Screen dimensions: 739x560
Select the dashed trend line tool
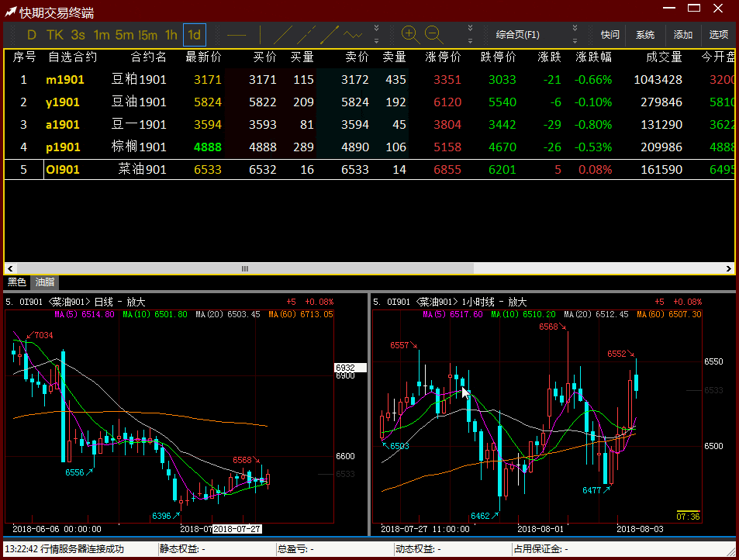(306, 35)
